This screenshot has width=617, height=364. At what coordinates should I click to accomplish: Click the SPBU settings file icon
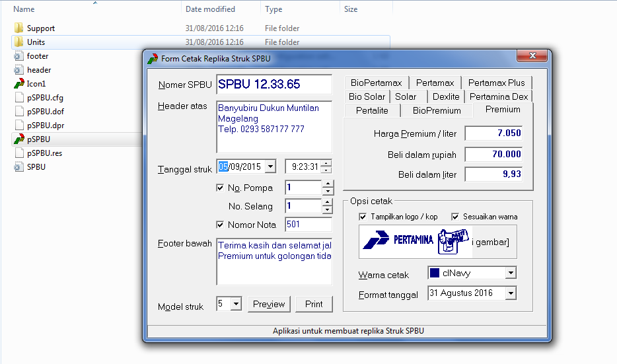click(x=18, y=167)
